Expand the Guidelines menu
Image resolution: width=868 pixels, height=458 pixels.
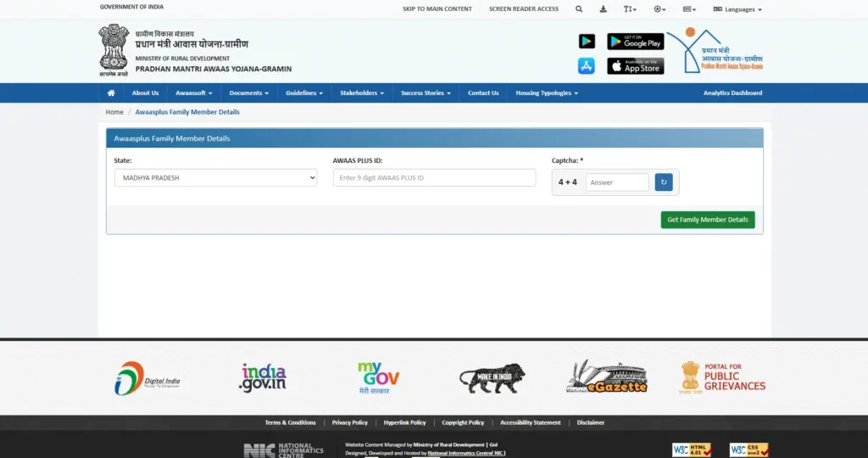[x=304, y=93]
